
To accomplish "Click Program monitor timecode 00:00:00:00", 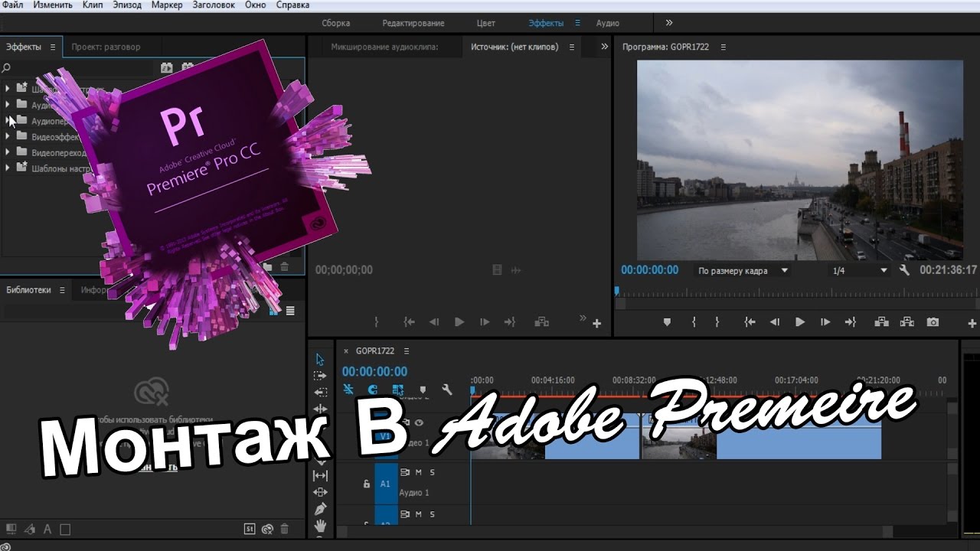I will coord(649,270).
